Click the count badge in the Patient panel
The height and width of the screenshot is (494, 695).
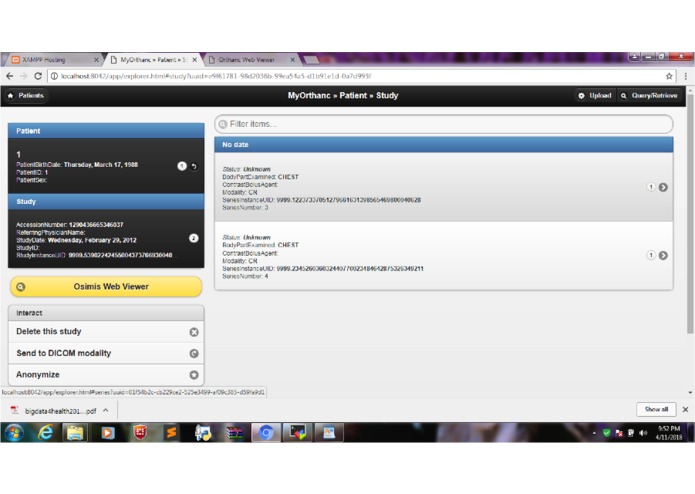pos(182,166)
